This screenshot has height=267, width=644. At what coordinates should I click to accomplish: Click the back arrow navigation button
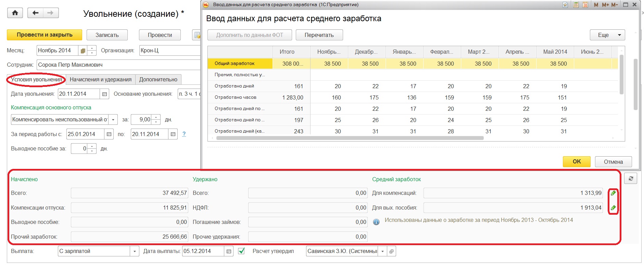(x=35, y=13)
